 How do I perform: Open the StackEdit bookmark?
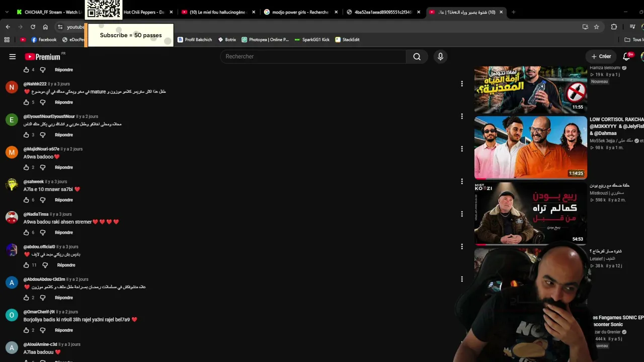347,40
